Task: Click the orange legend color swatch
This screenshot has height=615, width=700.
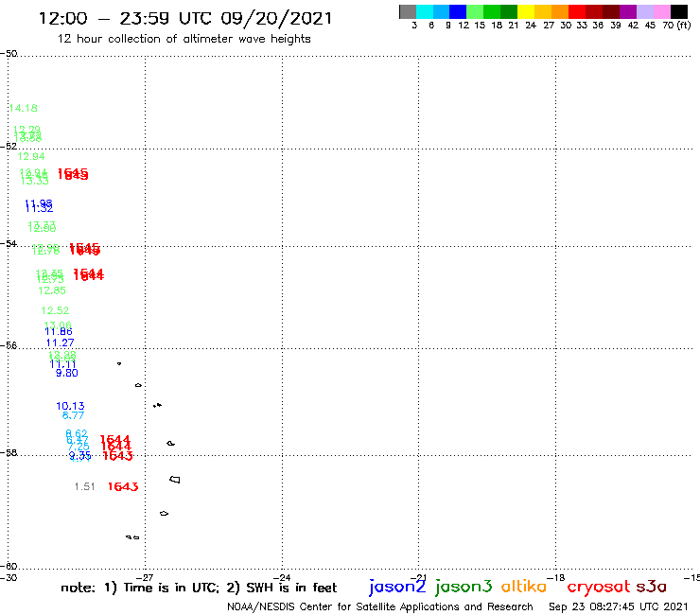Action: (560, 11)
